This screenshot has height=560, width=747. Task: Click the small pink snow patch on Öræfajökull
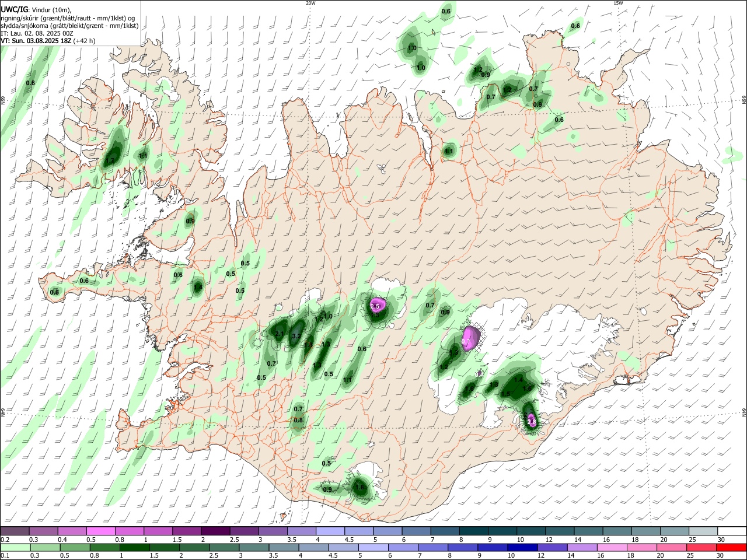532,420
